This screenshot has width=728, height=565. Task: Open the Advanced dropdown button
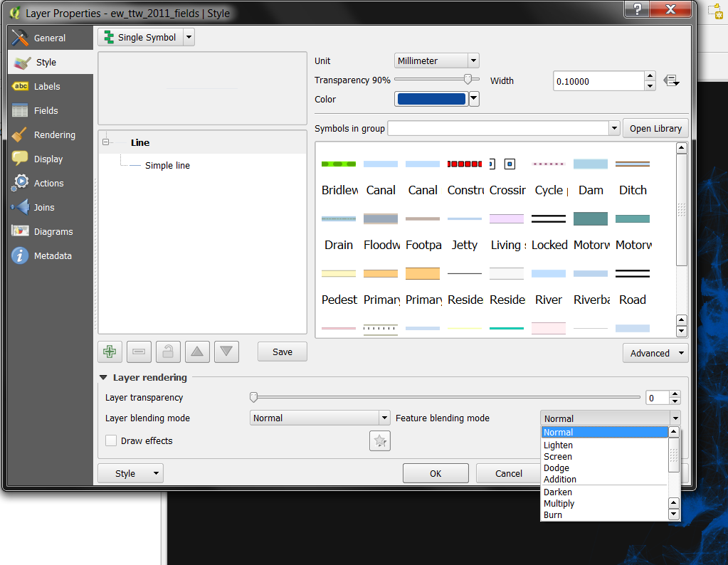pyautogui.click(x=655, y=353)
